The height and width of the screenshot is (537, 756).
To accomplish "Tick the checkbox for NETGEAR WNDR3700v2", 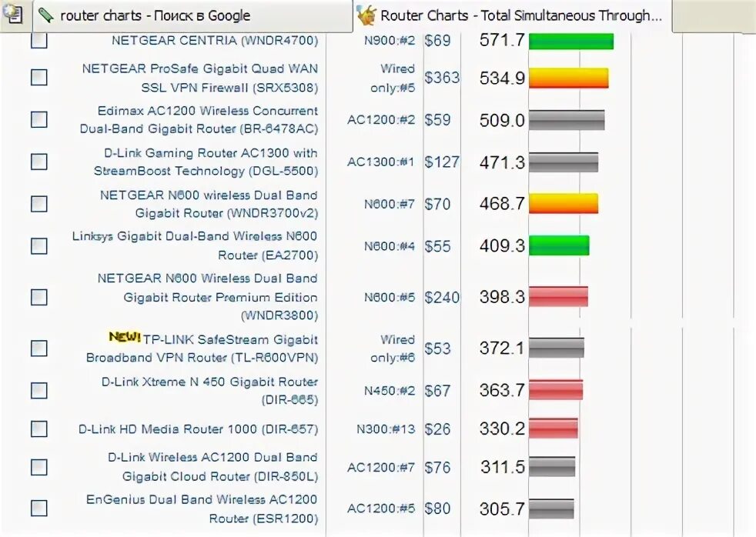I will [x=39, y=204].
